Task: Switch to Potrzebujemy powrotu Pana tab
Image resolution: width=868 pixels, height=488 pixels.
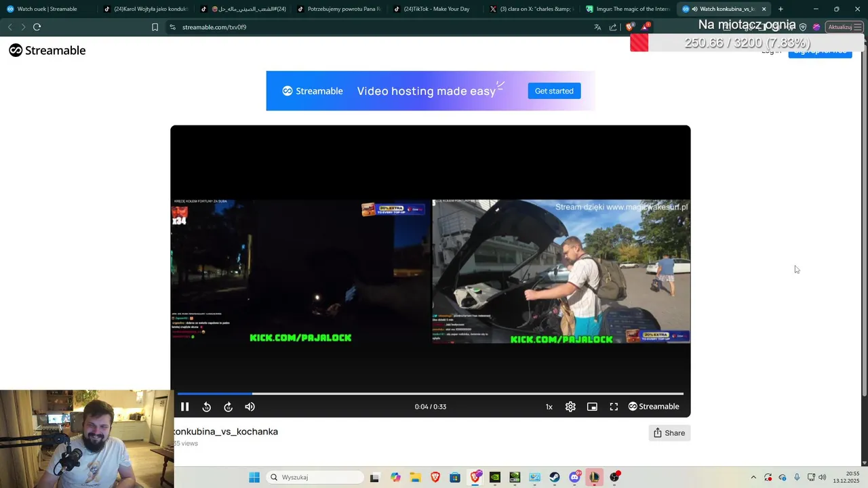Action: (339, 9)
